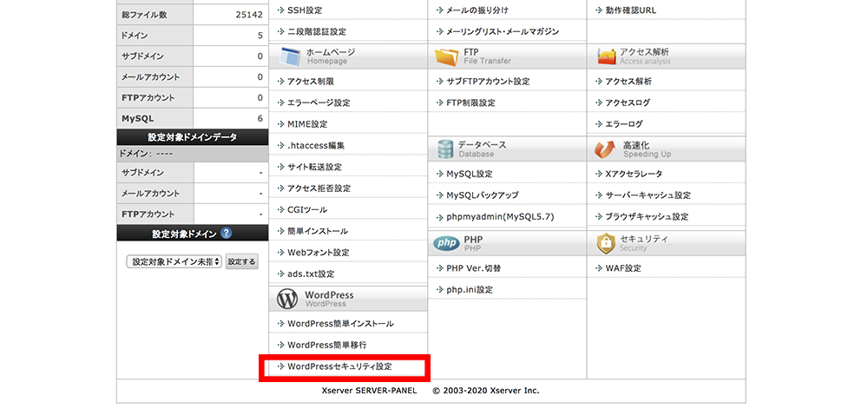Screen dimensions: 868x409
Task: Open .htaccess編集
Action: pos(316,146)
